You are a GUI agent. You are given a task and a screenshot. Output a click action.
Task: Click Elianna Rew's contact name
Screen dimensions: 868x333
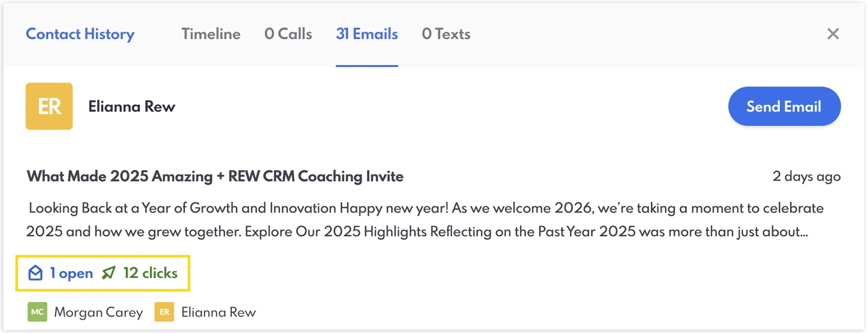click(x=131, y=106)
